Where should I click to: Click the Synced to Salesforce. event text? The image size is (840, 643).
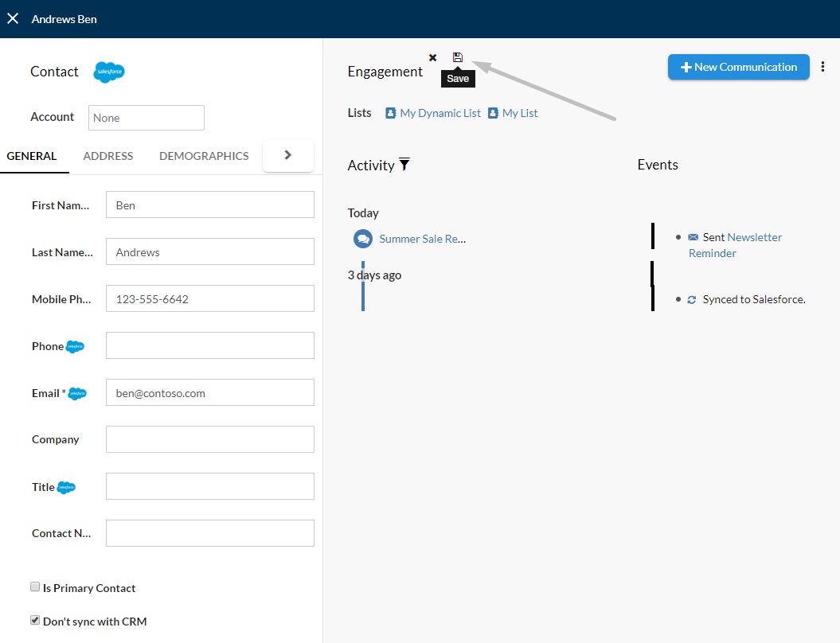754,299
